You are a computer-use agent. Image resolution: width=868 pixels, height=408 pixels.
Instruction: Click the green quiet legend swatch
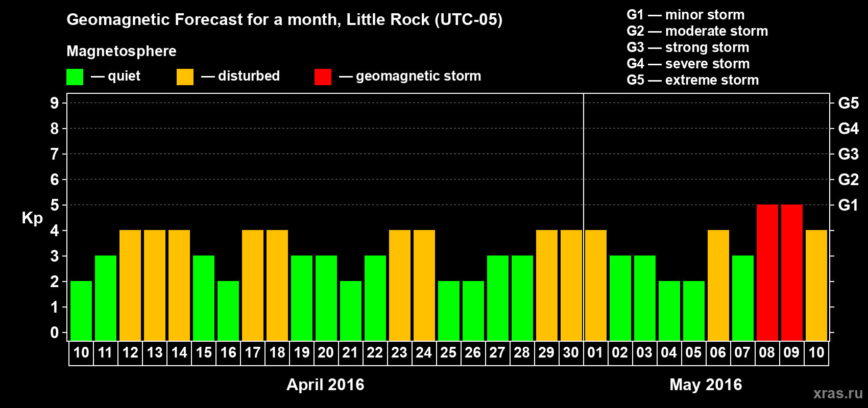coord(75,77)
